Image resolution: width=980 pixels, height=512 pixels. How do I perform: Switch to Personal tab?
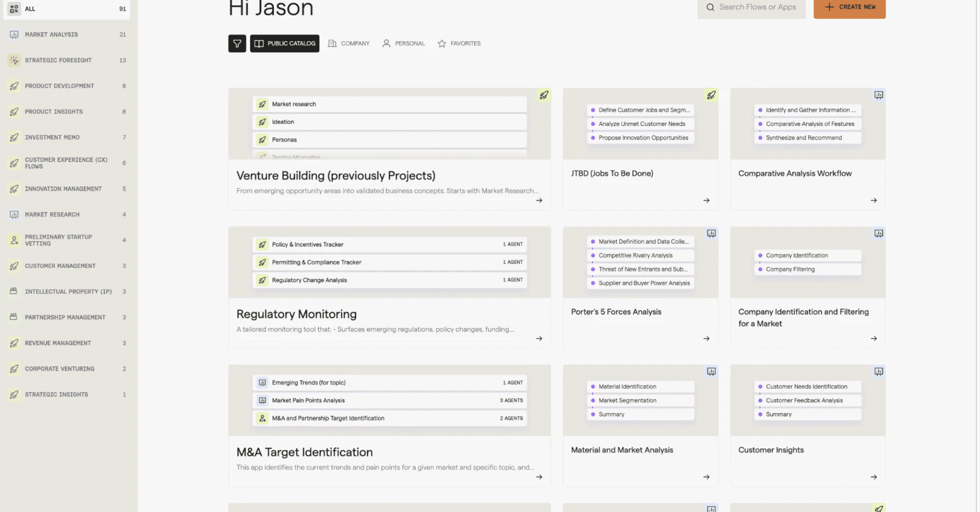point(404,44)
